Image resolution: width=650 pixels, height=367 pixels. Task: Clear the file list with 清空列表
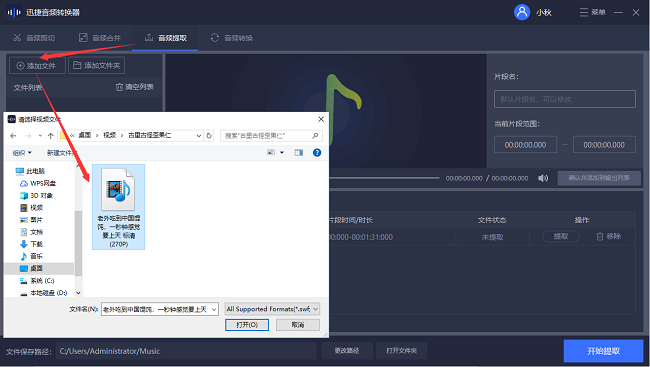coord(135,87)
